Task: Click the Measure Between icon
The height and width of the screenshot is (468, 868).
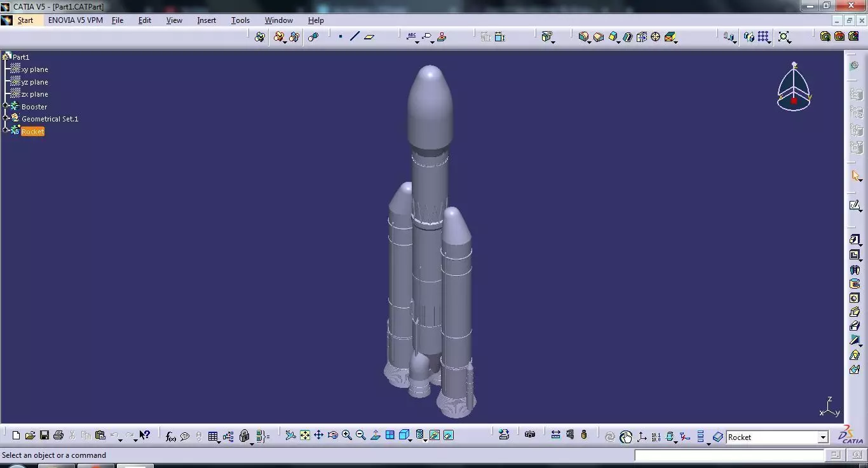Action: 556,436
